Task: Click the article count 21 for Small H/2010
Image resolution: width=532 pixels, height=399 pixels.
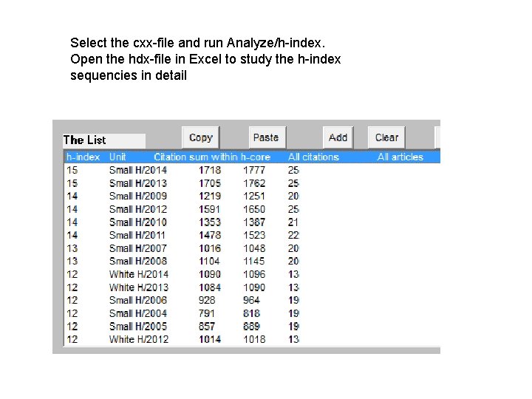Action: click(293, 222)
